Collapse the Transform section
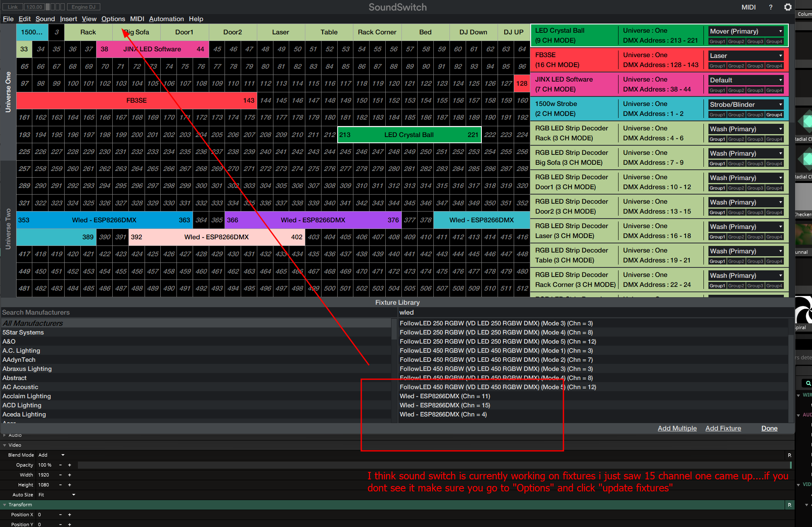812x527 pixels. pos(5,505)
